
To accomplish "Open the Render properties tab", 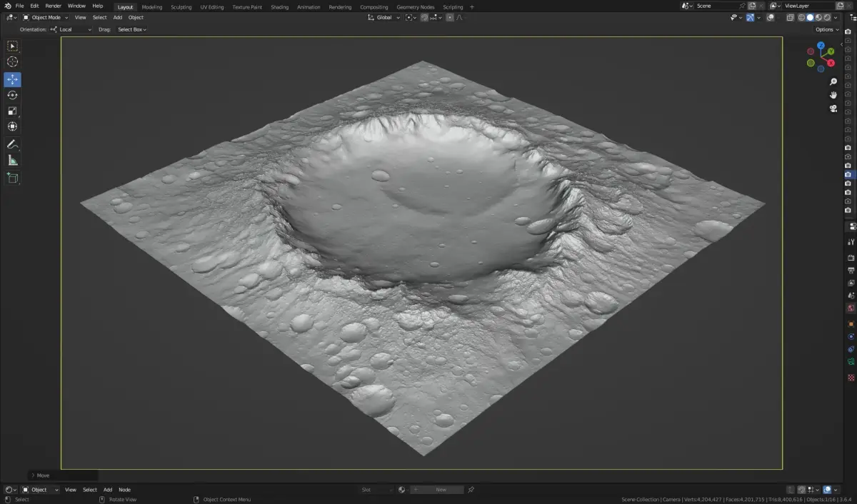I will (x=851, y=258).
